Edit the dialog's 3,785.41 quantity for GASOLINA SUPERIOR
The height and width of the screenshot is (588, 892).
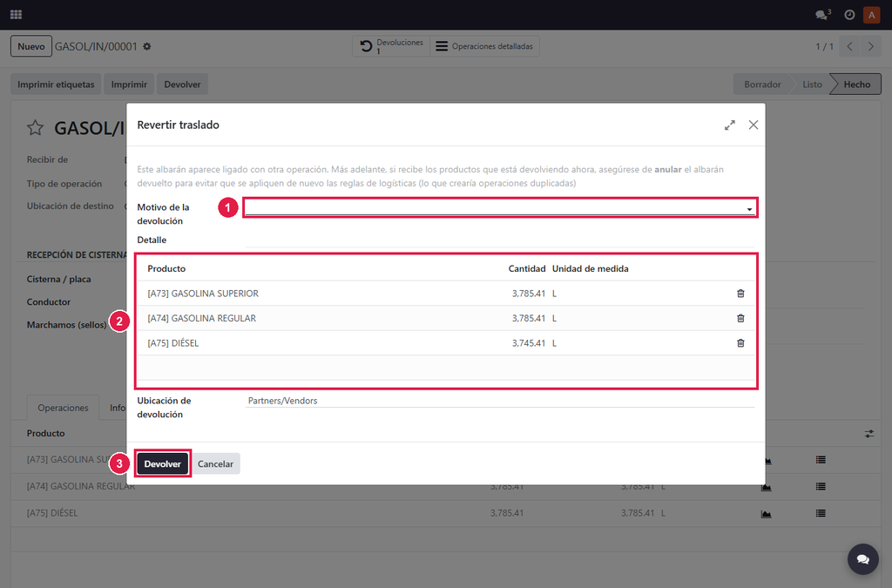tap(529, 294)
